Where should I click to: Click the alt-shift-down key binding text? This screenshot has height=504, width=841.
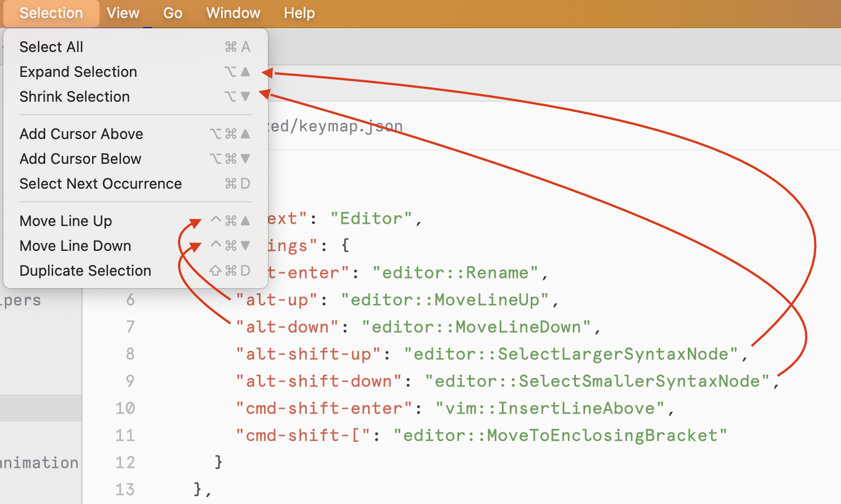coord(317,381)
